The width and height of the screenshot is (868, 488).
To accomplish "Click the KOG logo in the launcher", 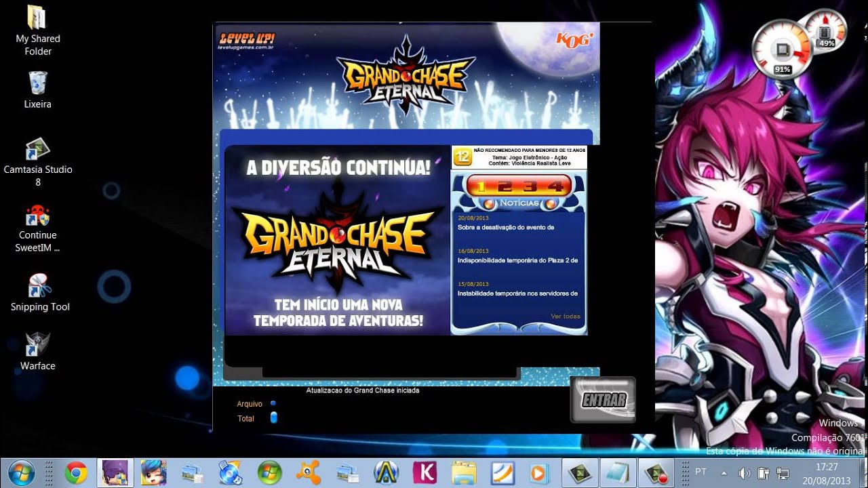I will (x=574, y=39).
